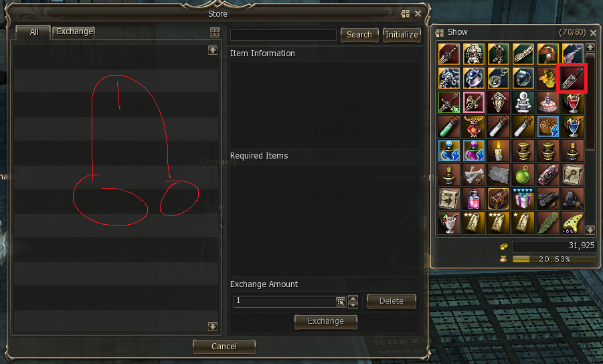The width and height of the screenshot is (603, 364).
Task: Select the highlighted dagger item in inventory
Action: (572, 78)
